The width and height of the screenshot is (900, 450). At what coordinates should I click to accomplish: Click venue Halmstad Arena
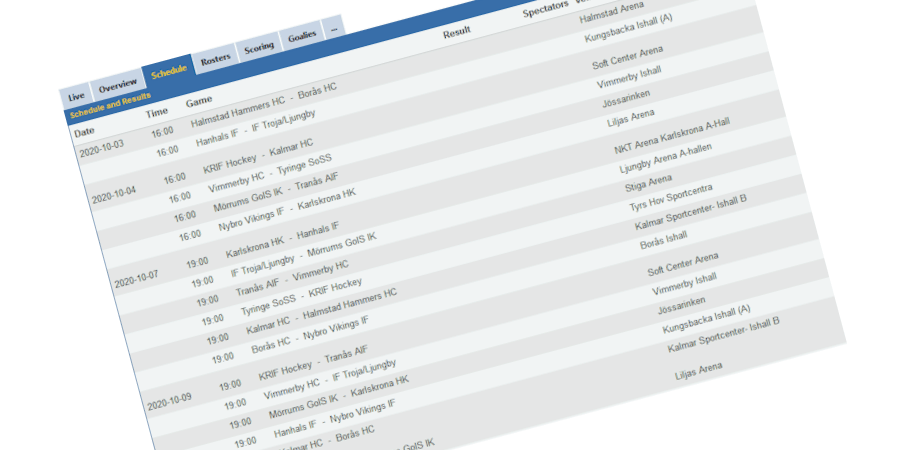point(611,13)
